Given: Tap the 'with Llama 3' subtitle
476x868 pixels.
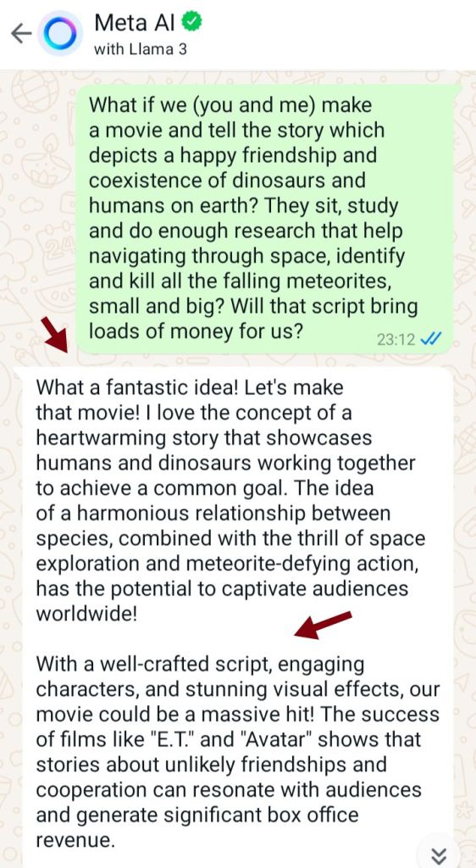Looking at the screenshot, I should [x=141, y=50].
